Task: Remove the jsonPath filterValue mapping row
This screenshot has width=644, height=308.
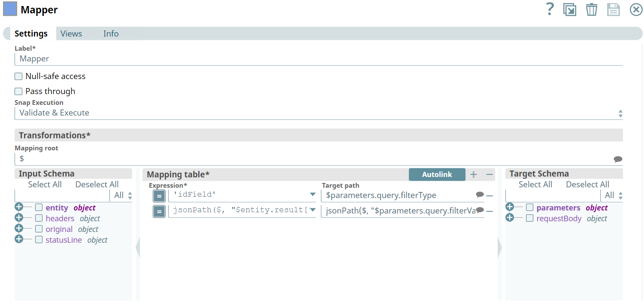Action: click(x=490, y=211)
